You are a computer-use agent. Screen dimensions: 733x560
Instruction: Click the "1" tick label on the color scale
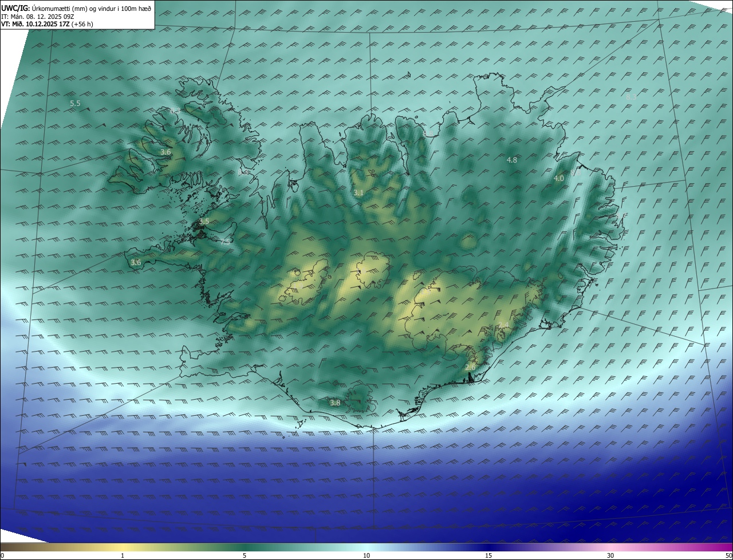123,555
